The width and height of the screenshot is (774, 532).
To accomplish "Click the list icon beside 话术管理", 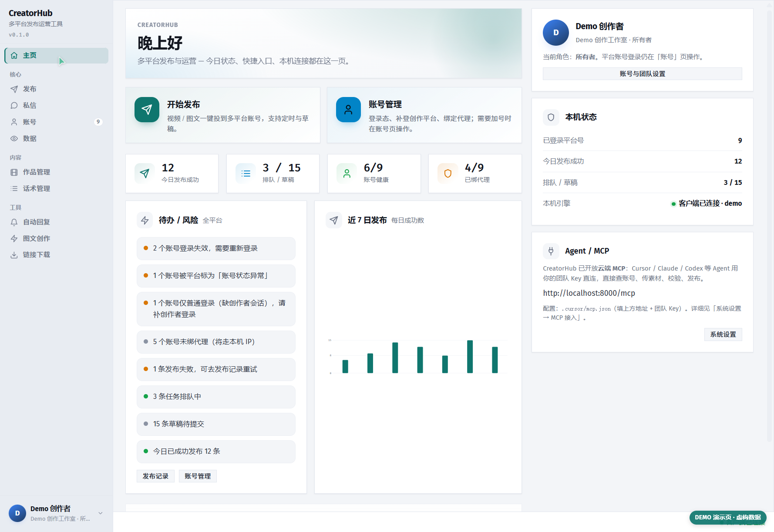I will [x=14, y=189].
